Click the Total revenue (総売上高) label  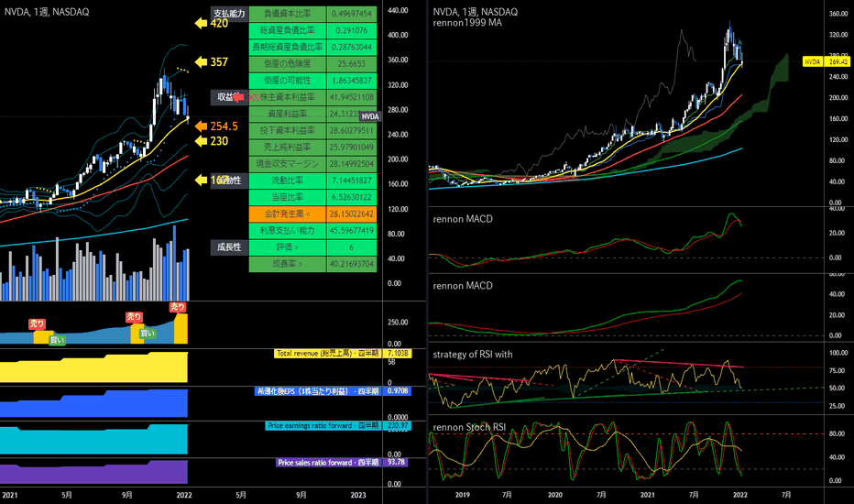coord(327,353)
